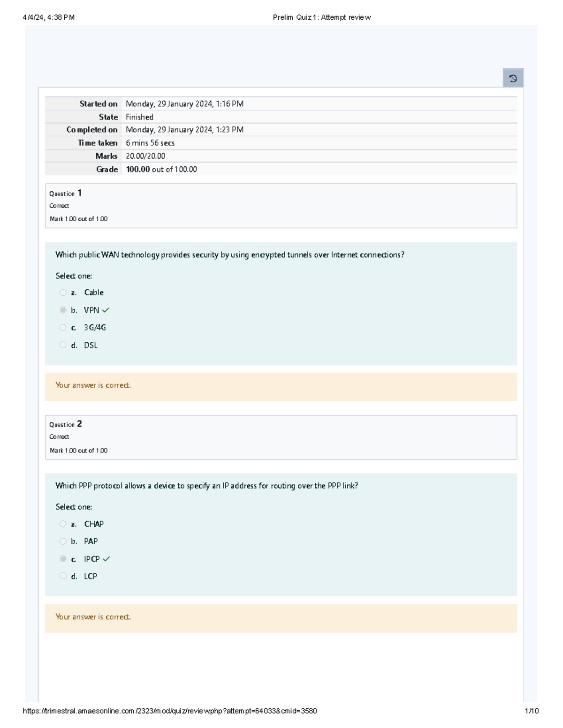Image resolution: width=563 pixels, height=728 pixels.
Task: Select the CHAP answer option
Action: (x=63, y=524)
